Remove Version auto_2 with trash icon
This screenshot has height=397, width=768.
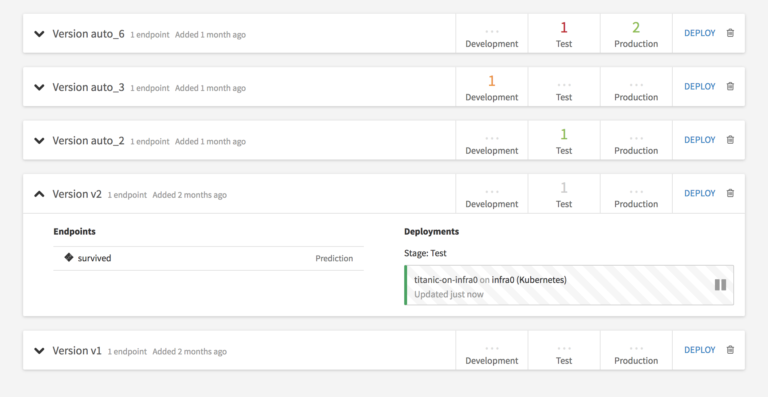(730, 140)
